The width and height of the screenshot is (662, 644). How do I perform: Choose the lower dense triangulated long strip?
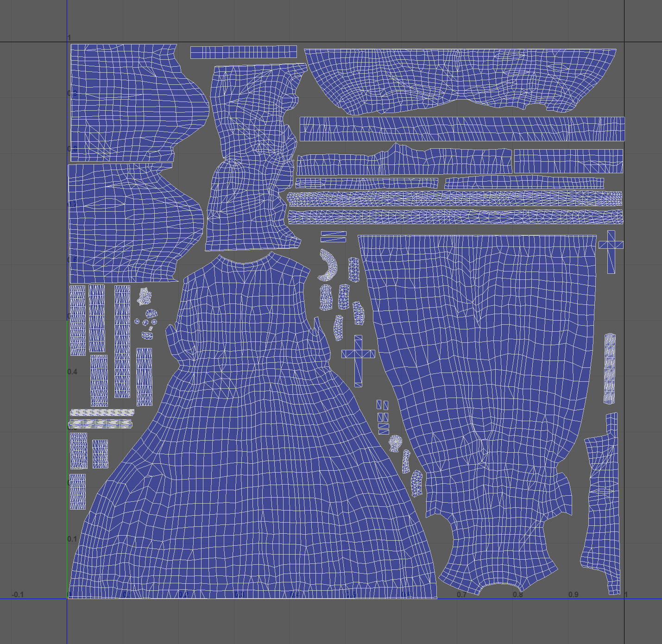(455, 217)
